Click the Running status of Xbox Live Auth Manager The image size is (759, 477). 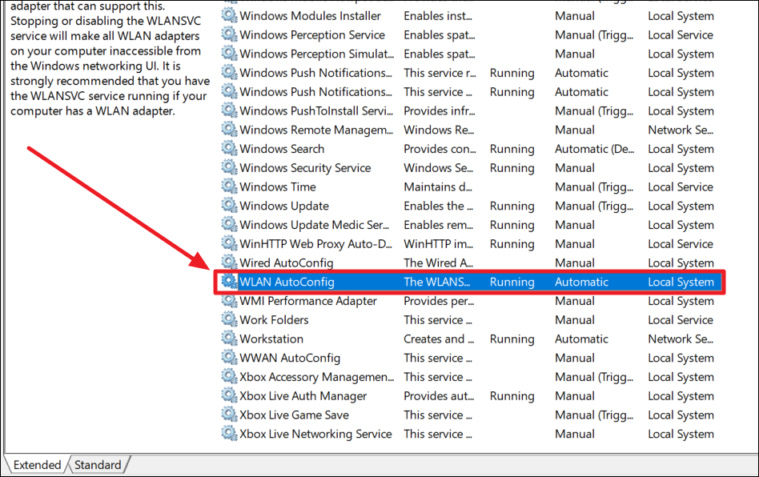(x=512, y=396)
